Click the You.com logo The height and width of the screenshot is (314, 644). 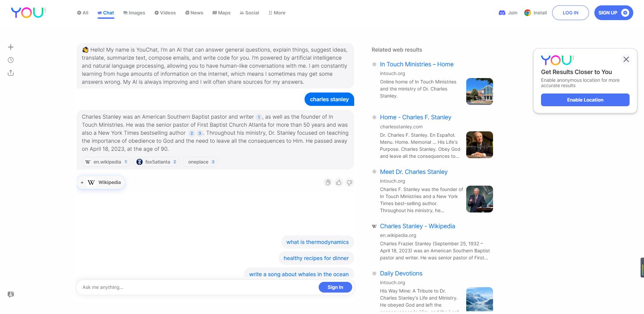(28, 13)
